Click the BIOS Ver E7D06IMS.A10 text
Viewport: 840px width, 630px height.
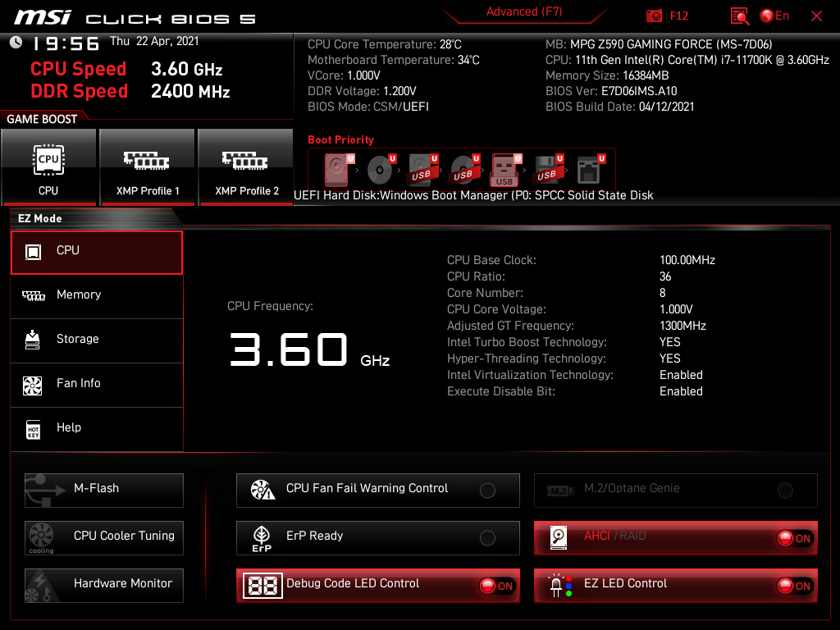611,91
